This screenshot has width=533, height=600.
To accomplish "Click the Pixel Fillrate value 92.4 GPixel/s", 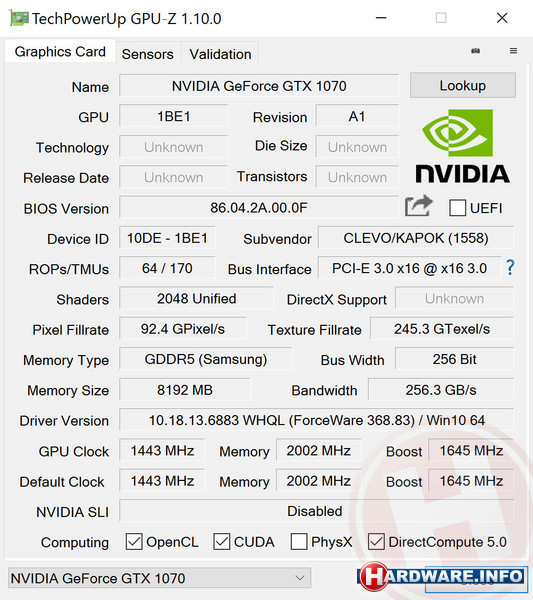I will tap(183, 329).
